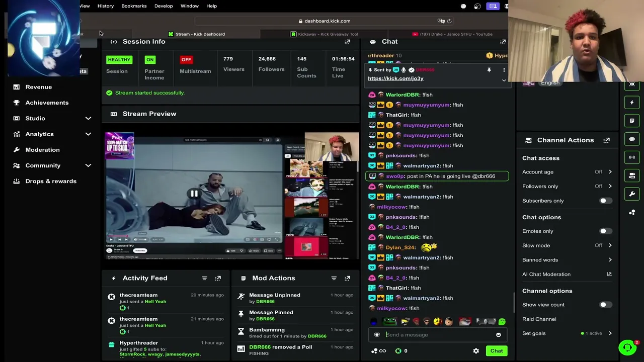Open Revenue page in sidebar
Screen dimensions: 644x362
tap(39, 87)
